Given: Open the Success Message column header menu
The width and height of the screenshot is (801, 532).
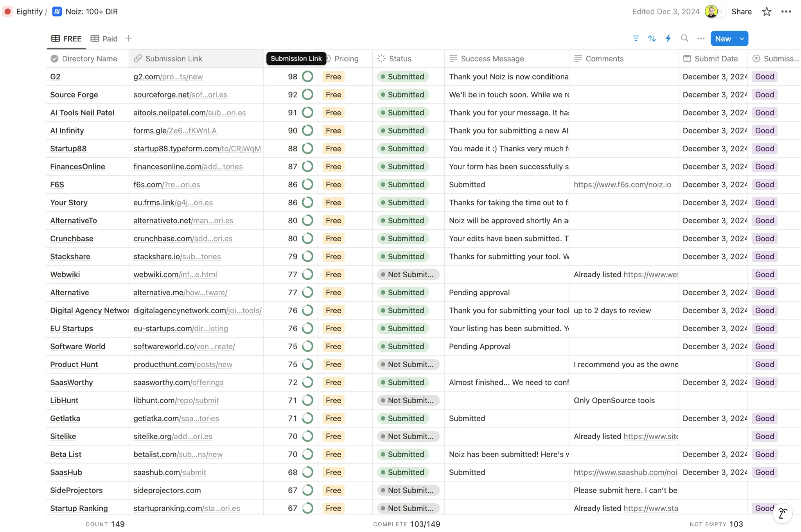Looking at the screenshot, I should [x=506, y=59].
